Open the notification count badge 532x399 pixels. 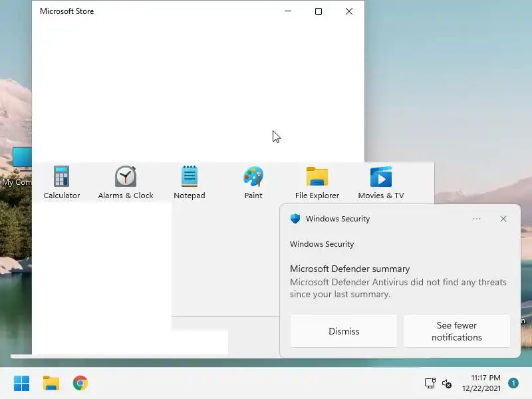[513, 384]
